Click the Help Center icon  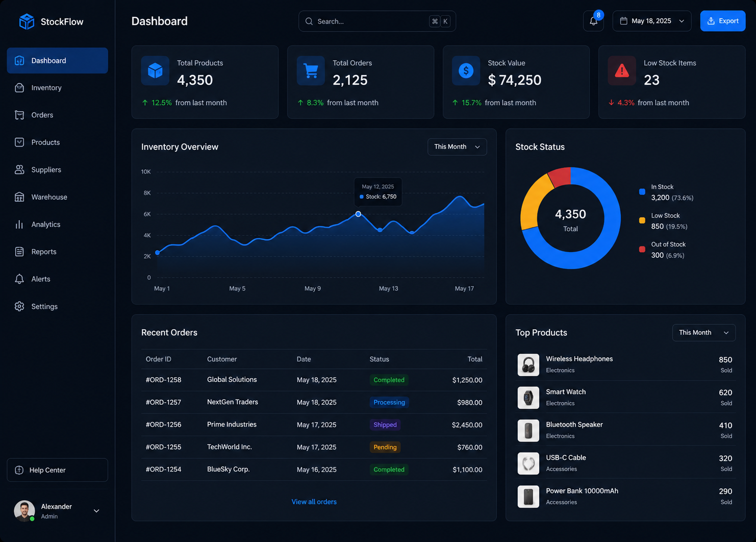[x=19, y=470]
